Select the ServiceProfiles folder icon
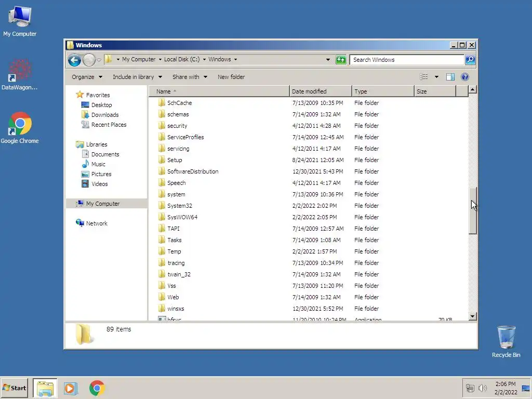 (162, 137)
